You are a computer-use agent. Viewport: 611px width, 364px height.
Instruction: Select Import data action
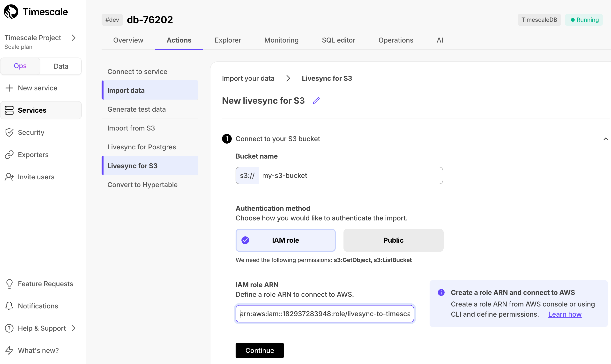tap(150, 90)
